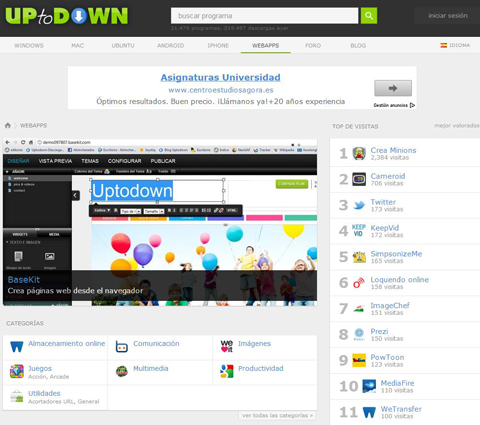The image size is (480, 425).
Task: Click the Loquendo online app icon
Action: [359, 283]
